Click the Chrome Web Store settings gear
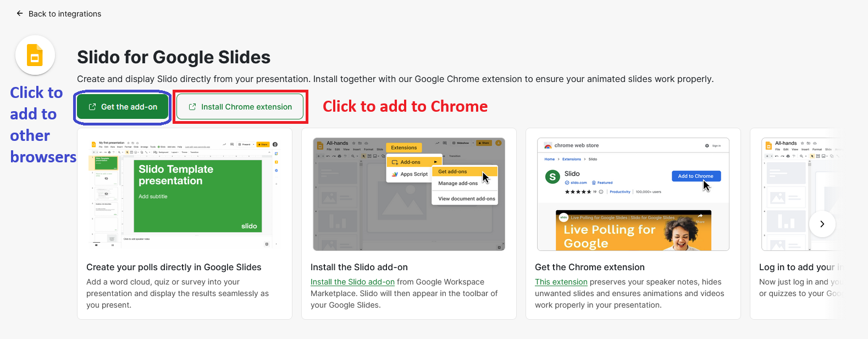Viewport: 868px width, 339px height. pyautogui.click(x=707, y=146)
